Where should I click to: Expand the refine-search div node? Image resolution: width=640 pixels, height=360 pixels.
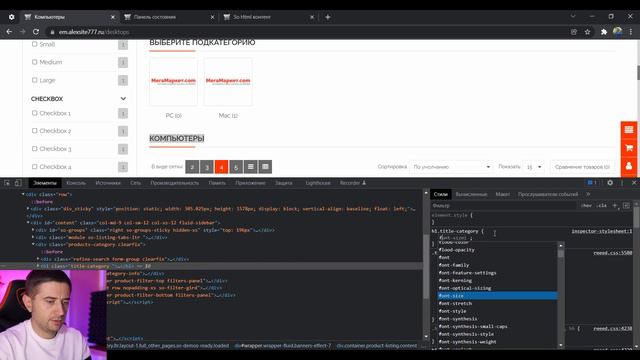(x=38, y=259)
